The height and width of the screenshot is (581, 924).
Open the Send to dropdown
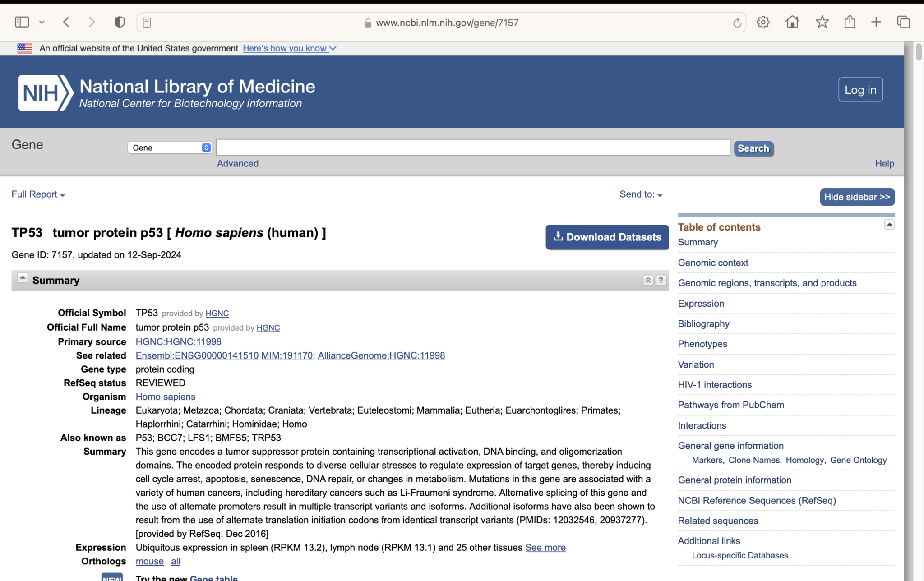click(x=641, y=194)
